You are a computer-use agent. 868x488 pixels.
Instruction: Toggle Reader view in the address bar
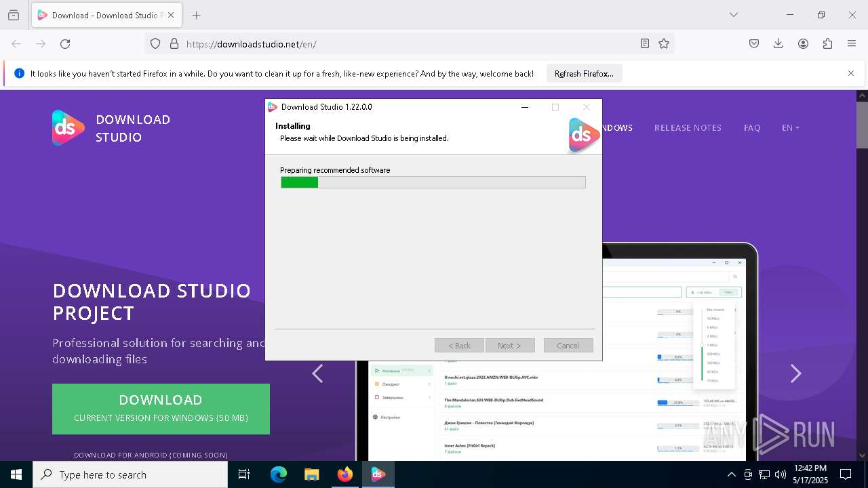[x=645, y=43]
